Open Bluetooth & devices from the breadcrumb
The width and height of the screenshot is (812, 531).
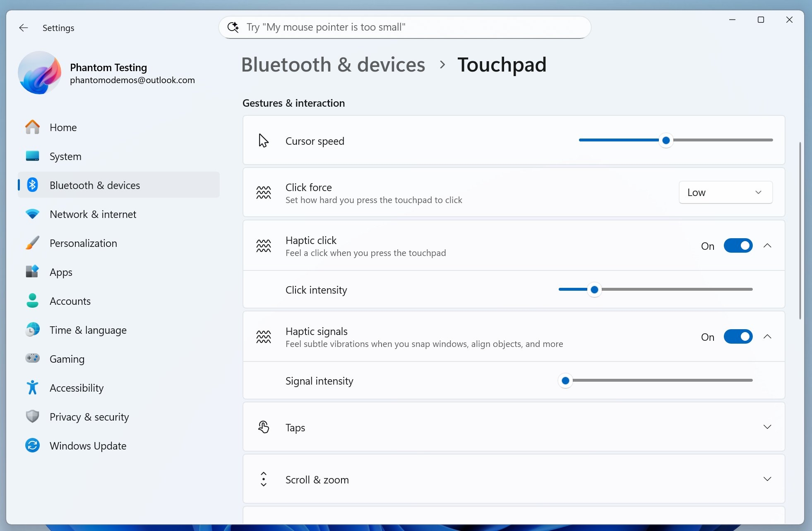(x=333, y=65)
